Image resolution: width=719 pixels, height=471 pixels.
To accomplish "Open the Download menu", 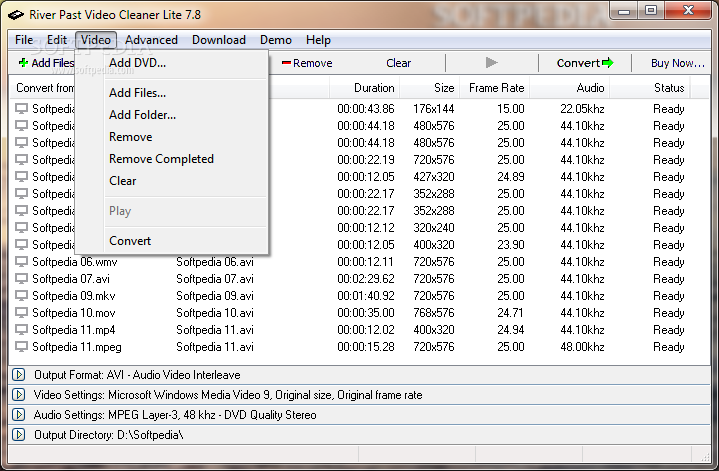I will (x=219, y=40).
